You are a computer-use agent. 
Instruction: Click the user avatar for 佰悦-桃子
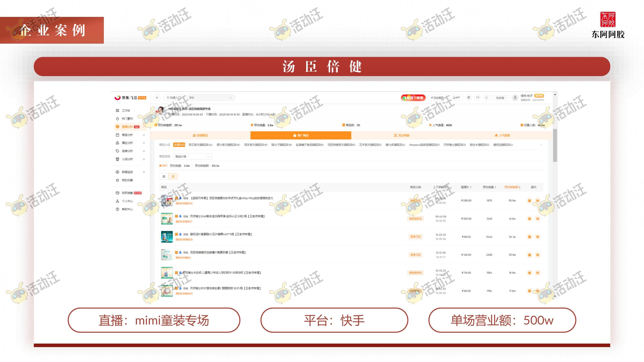click(x=515, y=98)
